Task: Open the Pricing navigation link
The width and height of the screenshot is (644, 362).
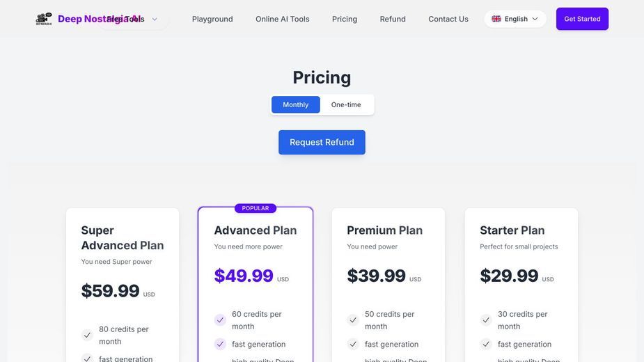Action: pos(345,19)
